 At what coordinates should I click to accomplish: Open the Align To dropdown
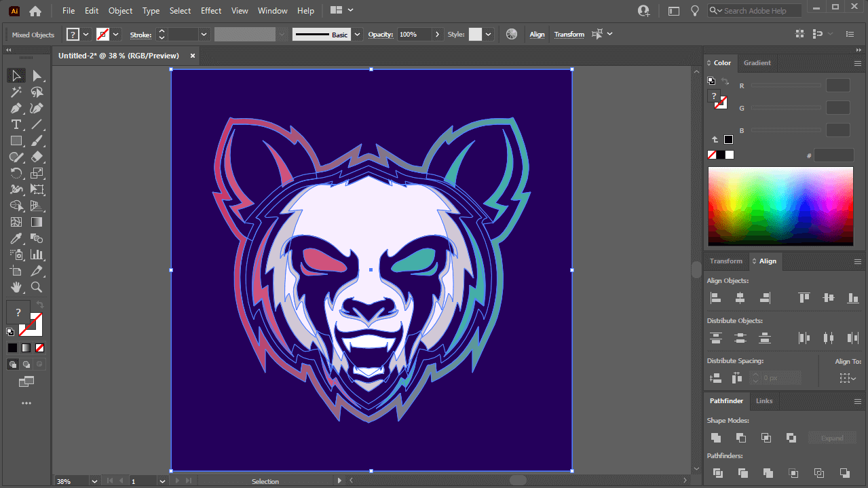pyautogui.click(x=848, y=378)
